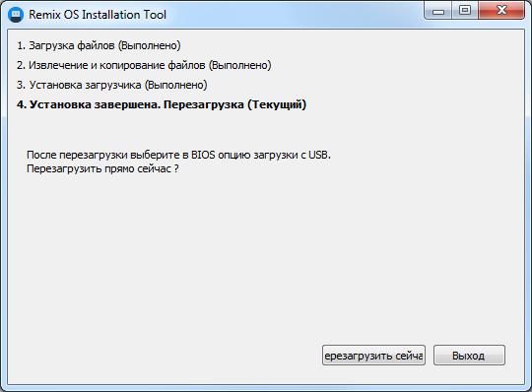Click the reboot now button
Screen dimensions: 532x392
[x=373, y=356]
